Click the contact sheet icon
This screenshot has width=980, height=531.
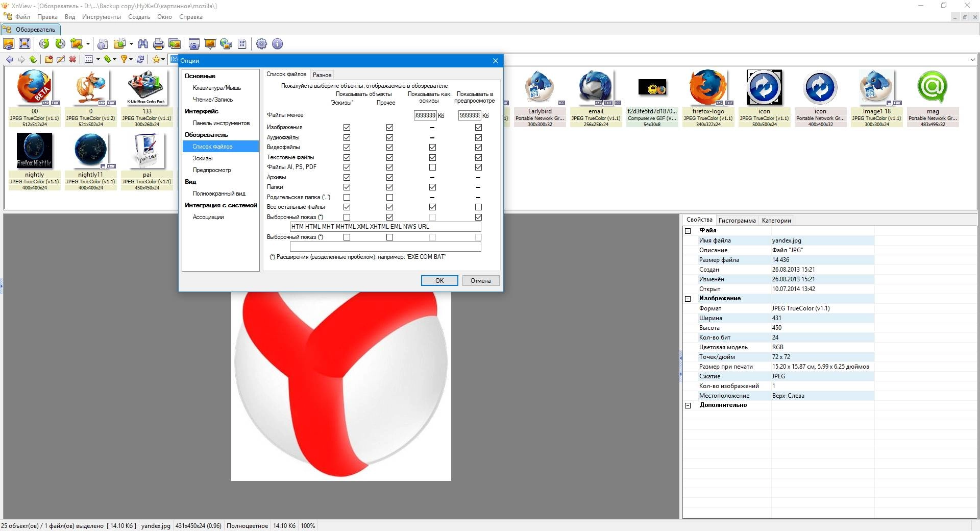(242, 44)
